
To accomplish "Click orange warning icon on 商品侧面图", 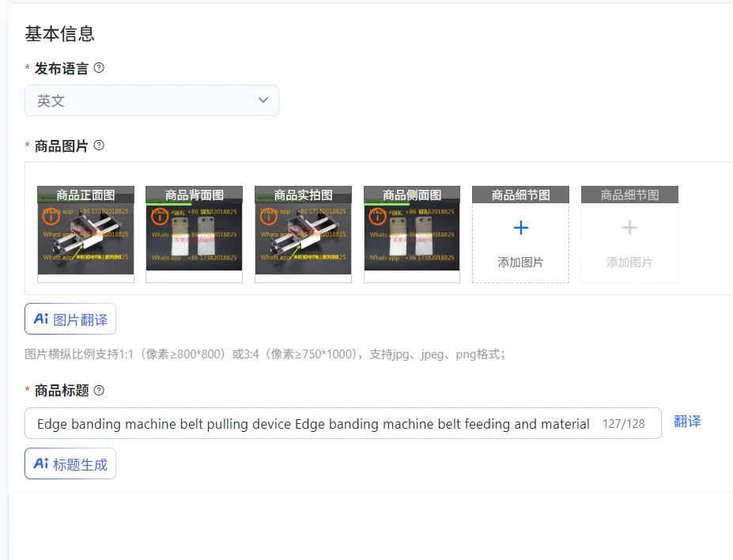I will coord(378,217).
